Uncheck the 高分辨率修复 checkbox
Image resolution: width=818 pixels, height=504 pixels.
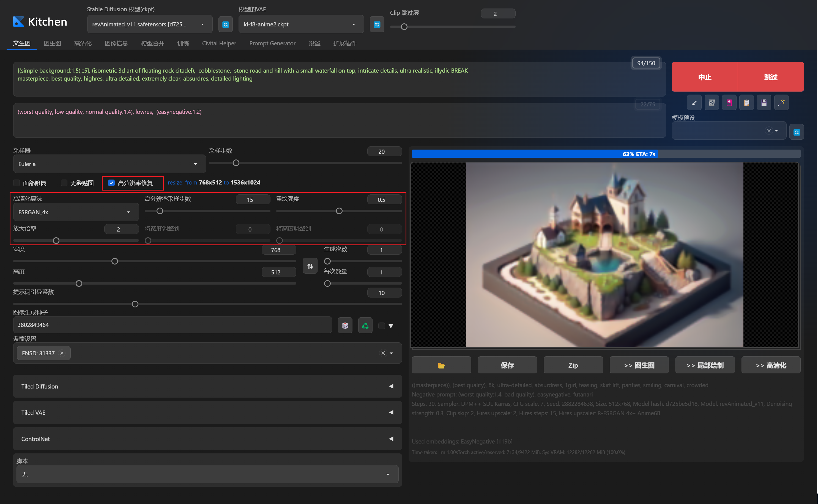111,183
